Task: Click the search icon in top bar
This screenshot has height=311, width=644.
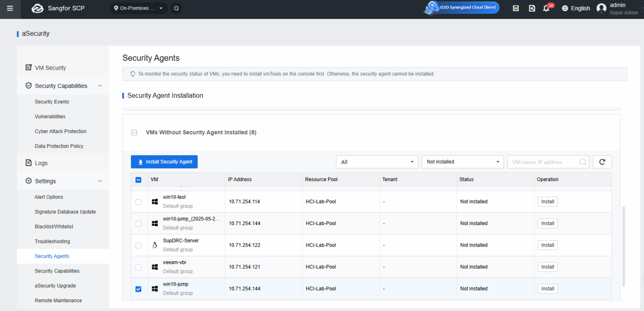Action: coord(176,8)
